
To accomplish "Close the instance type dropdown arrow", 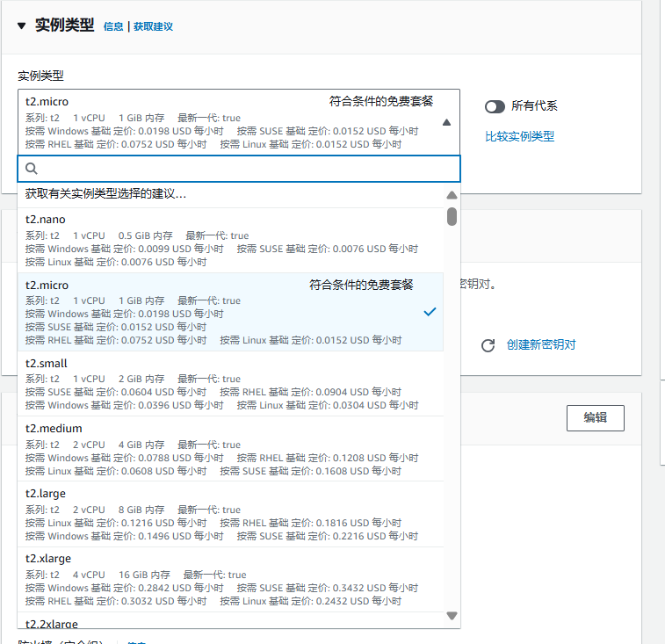I will [x=446, y=123].
